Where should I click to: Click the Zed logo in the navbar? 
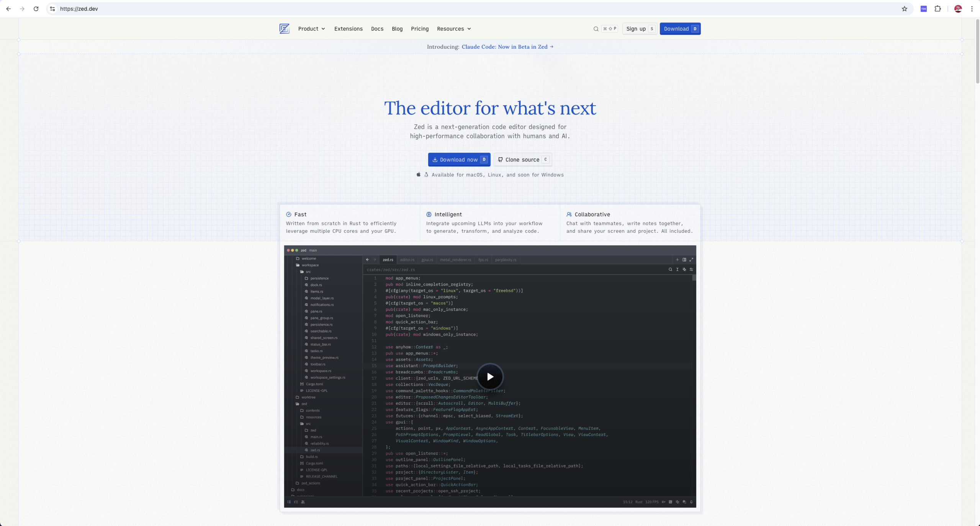pos(284,29)
